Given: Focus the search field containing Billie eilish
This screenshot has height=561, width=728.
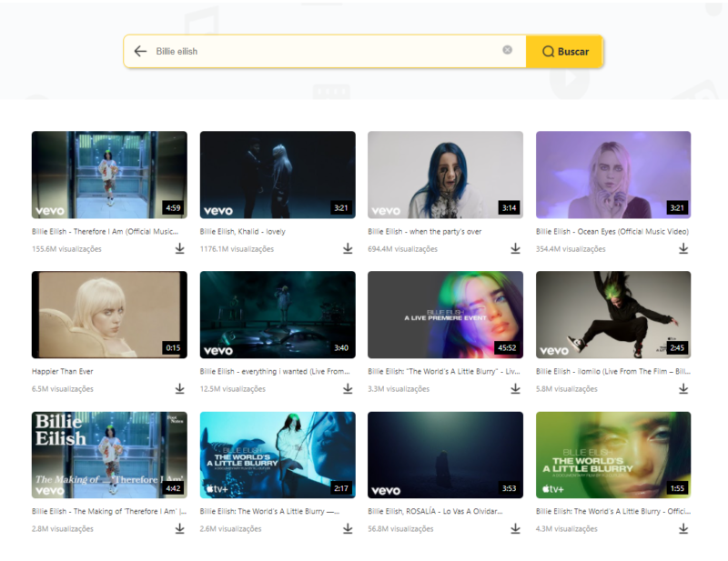Looking at the screenshot, I should (x=325, y=51).
